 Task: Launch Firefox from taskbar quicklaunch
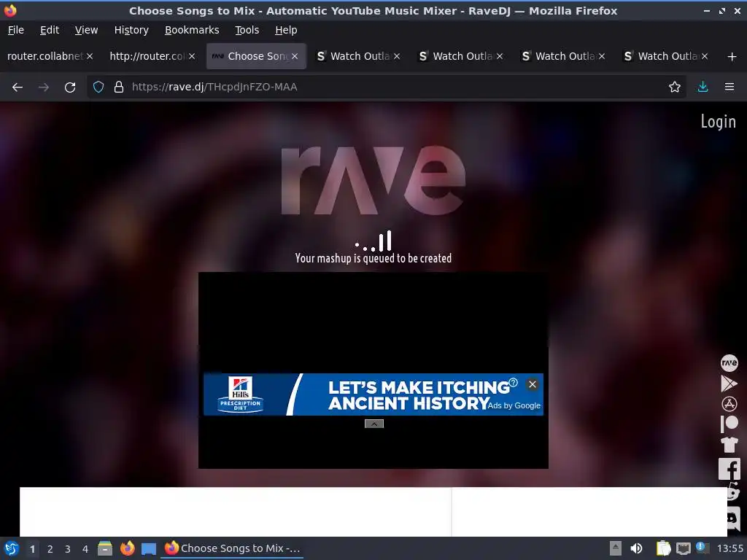[x=127, y=548]
